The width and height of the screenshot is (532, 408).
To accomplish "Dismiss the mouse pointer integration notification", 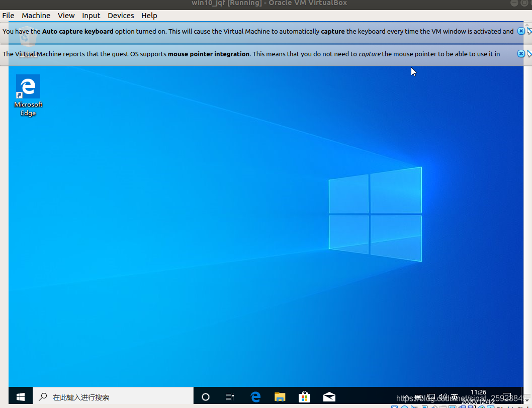I will click(521, 54).
